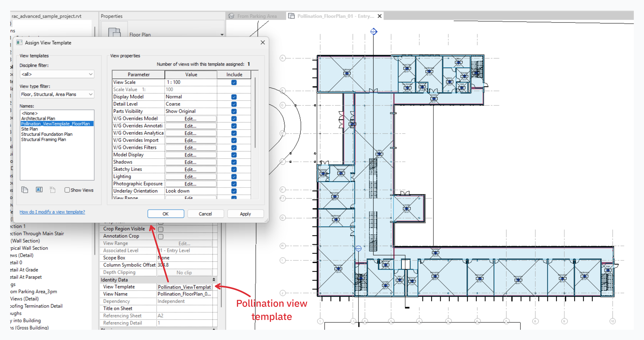Close the Assign View Template dialog
The width and height of the screenshot is (644, 340).
coord(263,42)
